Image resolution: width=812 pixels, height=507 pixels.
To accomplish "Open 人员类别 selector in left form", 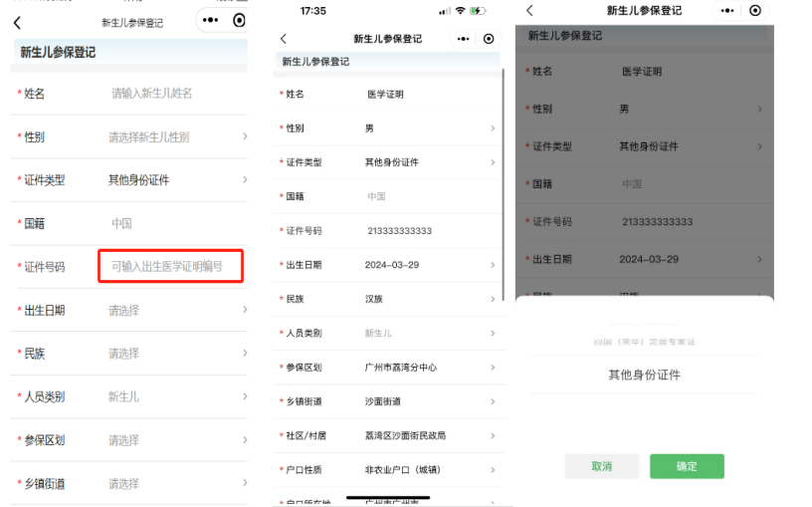I will [x=129, y=397].
